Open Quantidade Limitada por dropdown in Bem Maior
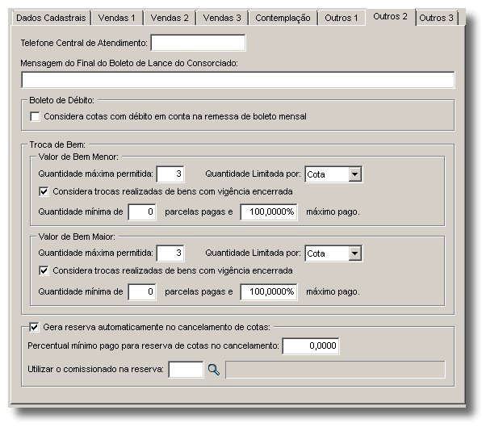482x448 pixels. [354, 253]
